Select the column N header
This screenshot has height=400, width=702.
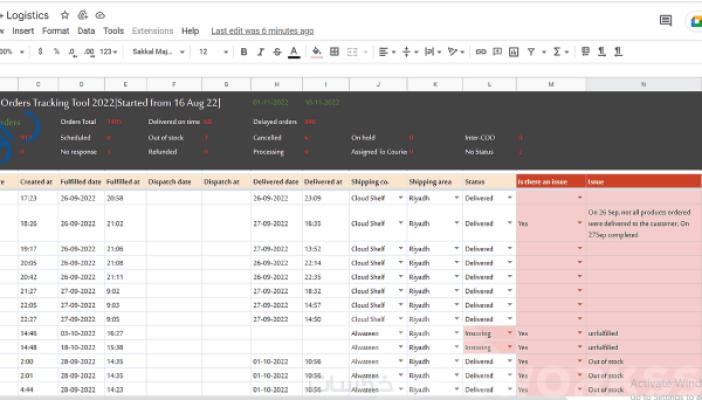tap(643, 84)
